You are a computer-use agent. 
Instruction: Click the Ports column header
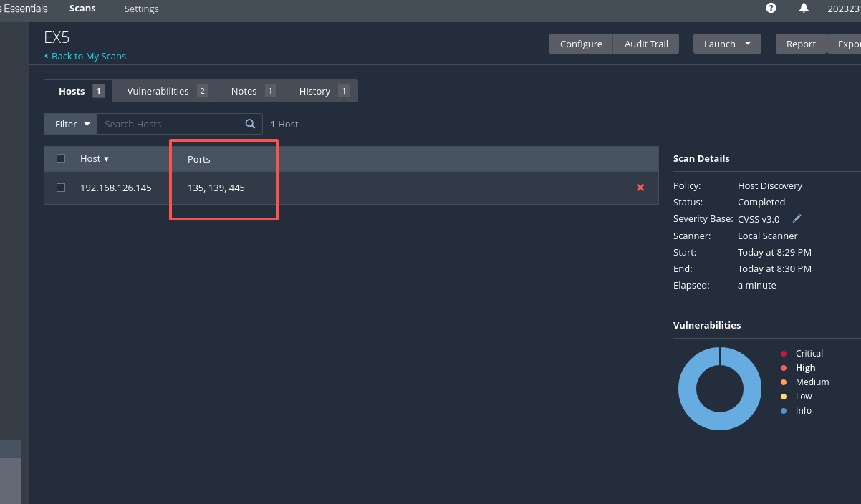point(199,159)
